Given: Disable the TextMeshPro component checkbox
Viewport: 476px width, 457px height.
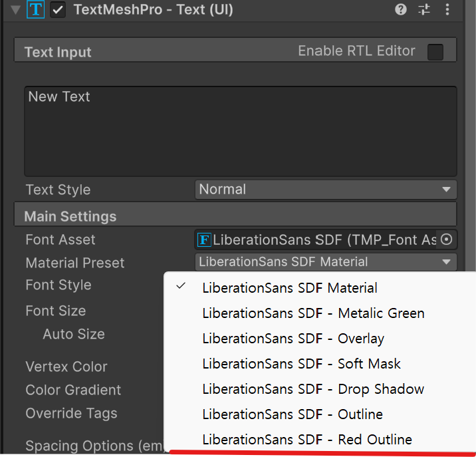Looking at the screenshot, I should (58, 10).
